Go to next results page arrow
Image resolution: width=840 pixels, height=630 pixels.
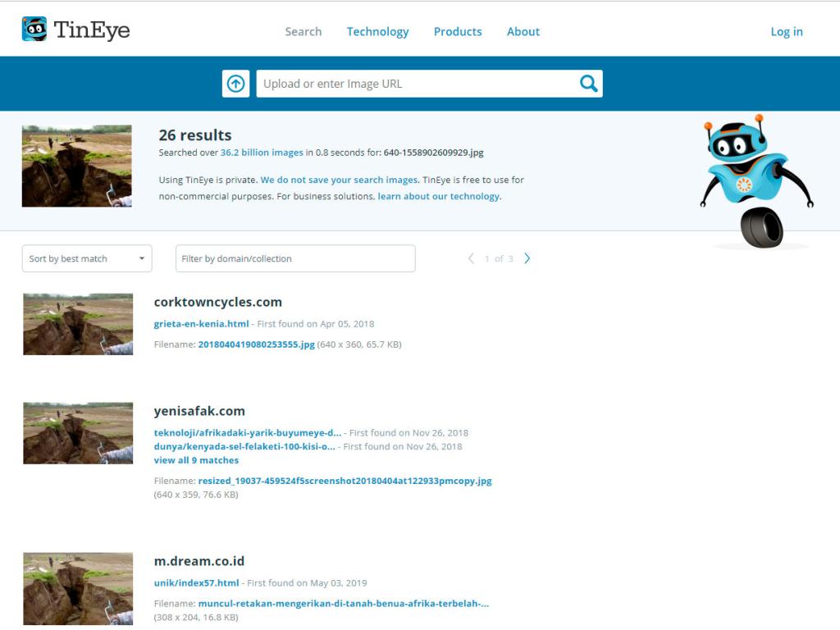527,258
